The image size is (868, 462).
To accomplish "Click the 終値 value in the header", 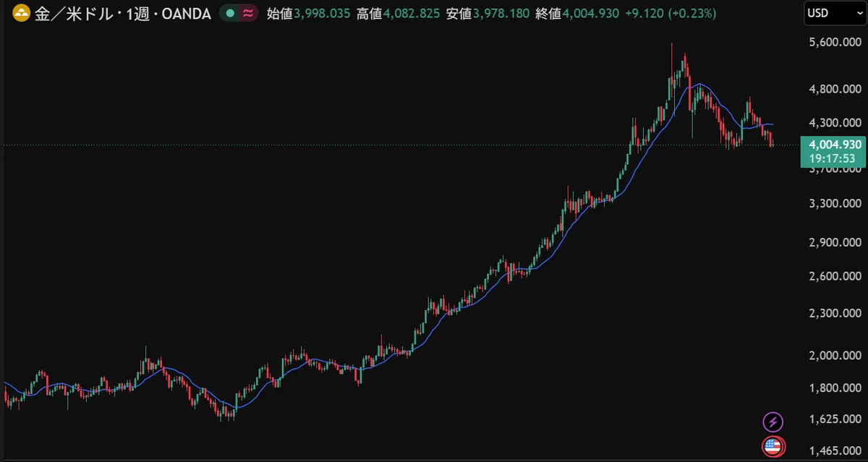I will [577, 13].
